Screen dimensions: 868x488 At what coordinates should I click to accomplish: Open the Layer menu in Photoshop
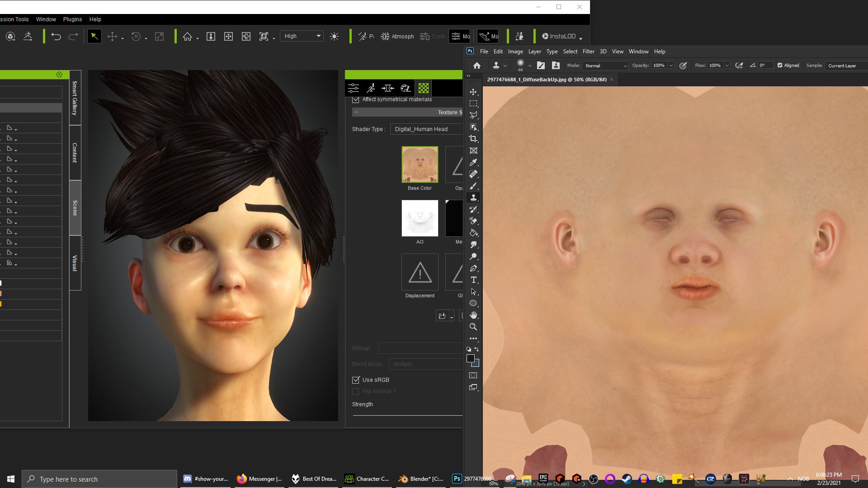(x=534, y=52)
